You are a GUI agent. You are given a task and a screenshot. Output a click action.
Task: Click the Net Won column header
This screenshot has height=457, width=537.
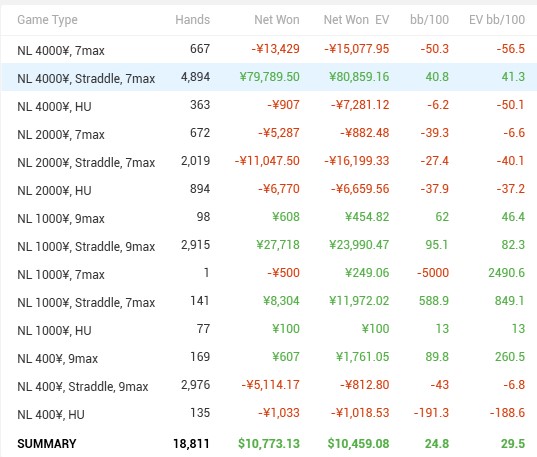point(277,20)
